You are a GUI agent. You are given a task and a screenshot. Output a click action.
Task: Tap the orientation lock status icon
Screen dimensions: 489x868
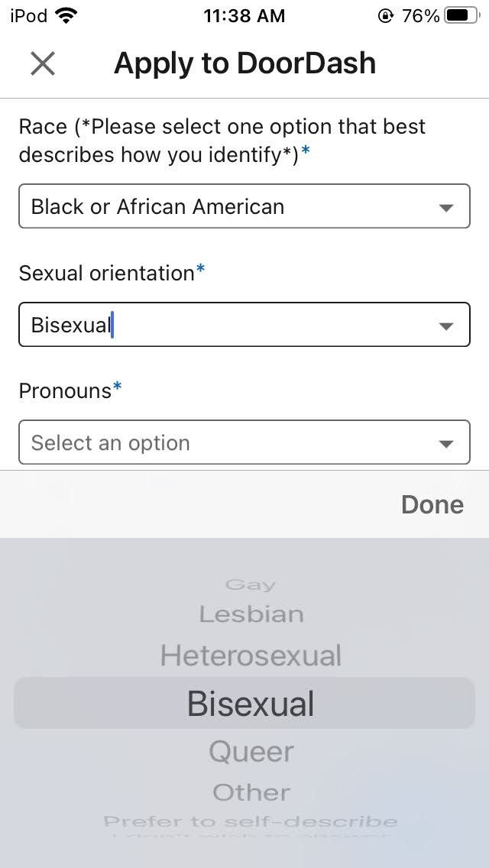(385, 16)
